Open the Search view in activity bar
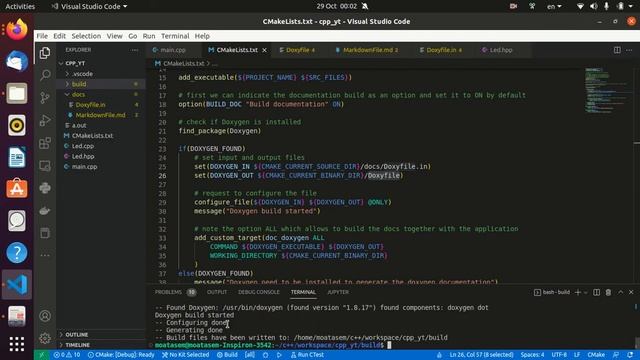The image size is (640, 360). [x=45, y=75]
